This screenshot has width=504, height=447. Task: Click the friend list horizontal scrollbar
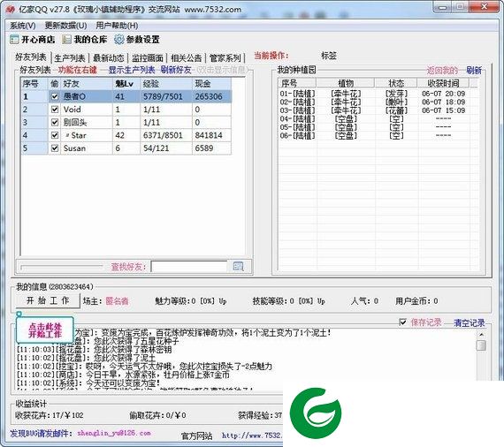coord(61,267)
